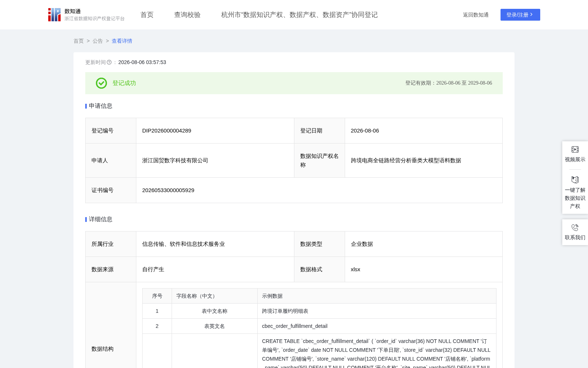The image size is (588, 368).
Task: Click the 数据格式 label cell
Action: click(x=319, y=269)
